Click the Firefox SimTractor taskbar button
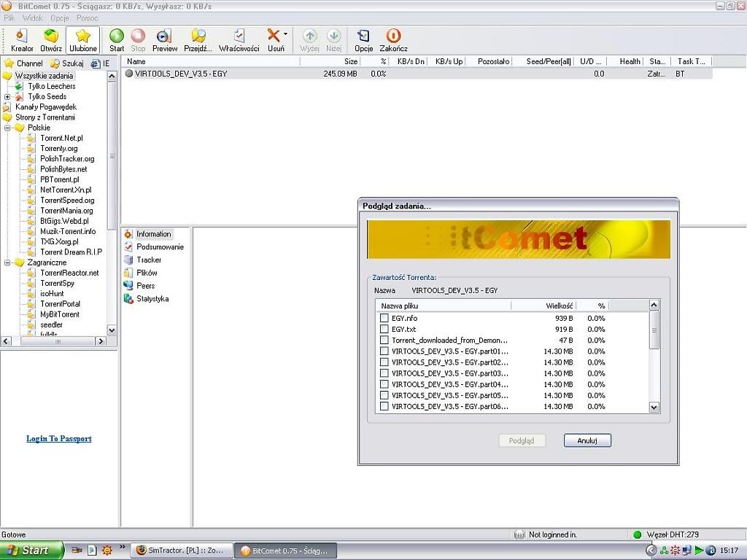Viewport: 747px width, 560px height. pos(182,551)
